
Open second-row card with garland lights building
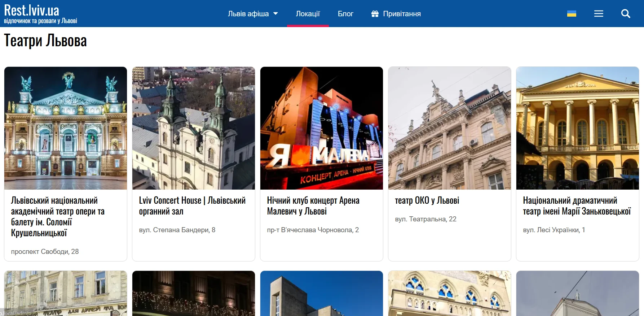tap(194, 293)
